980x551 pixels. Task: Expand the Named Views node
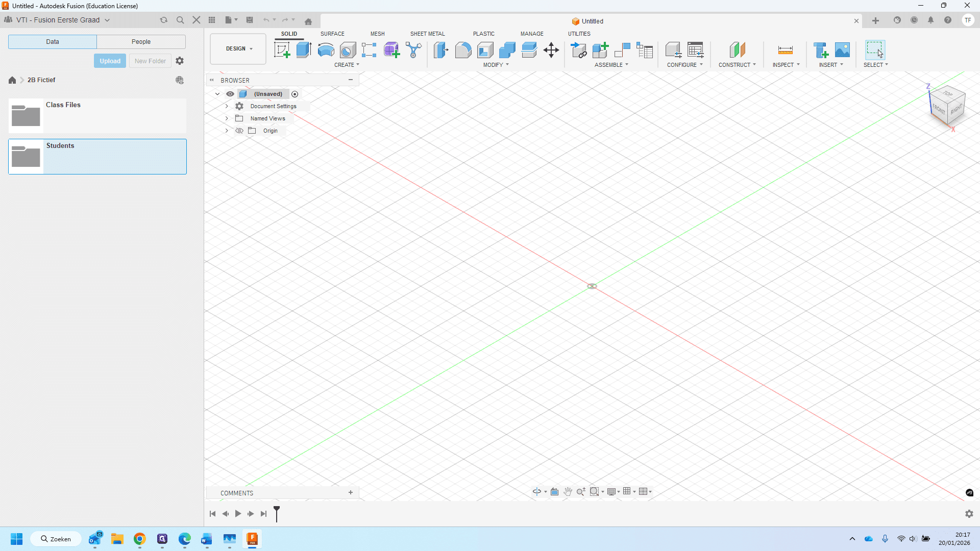point(227,118)
